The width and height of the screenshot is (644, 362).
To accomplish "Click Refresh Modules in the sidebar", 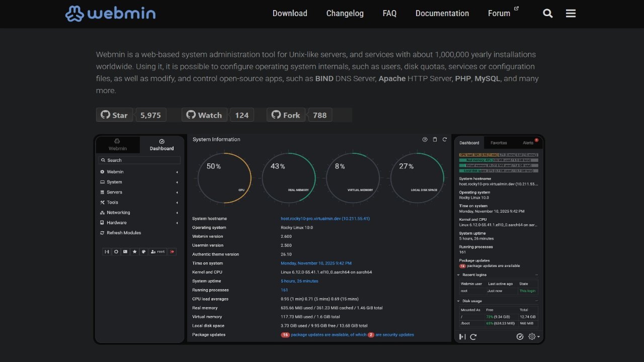I will point(121,233).
